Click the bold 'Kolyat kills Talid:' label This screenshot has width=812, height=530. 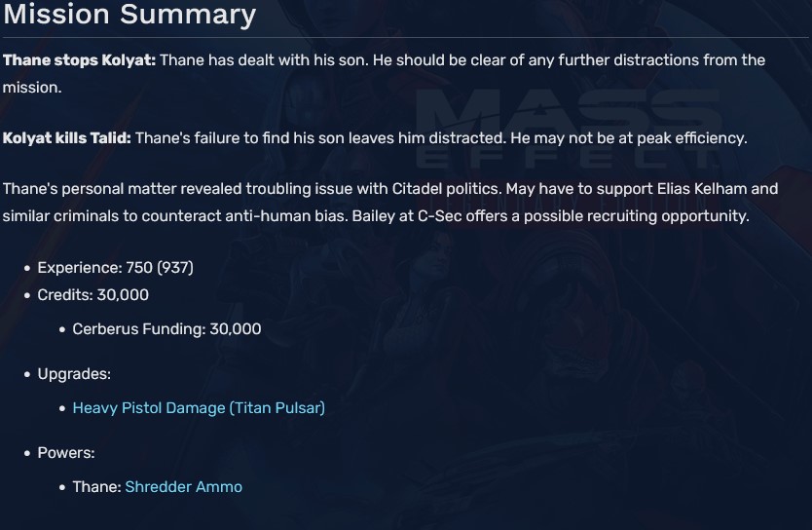(66, 138)
